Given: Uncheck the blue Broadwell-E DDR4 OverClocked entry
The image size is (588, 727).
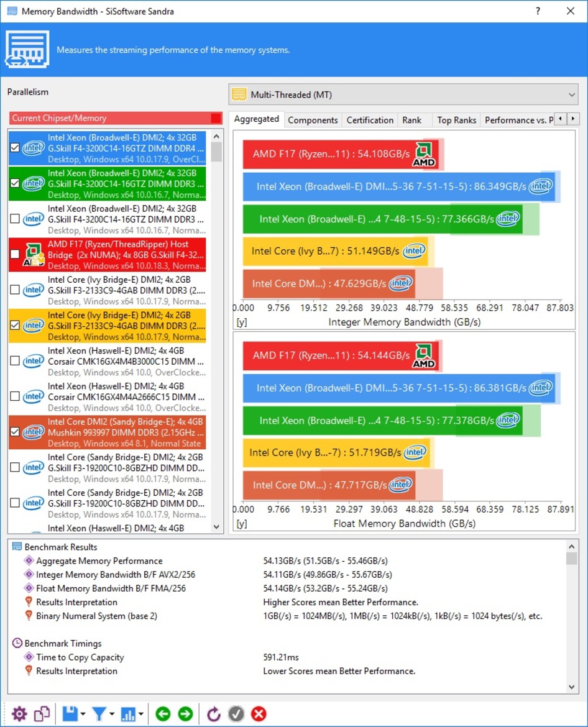Looking at the screenshot, I should pyautogui.click(x=15, y=148).
